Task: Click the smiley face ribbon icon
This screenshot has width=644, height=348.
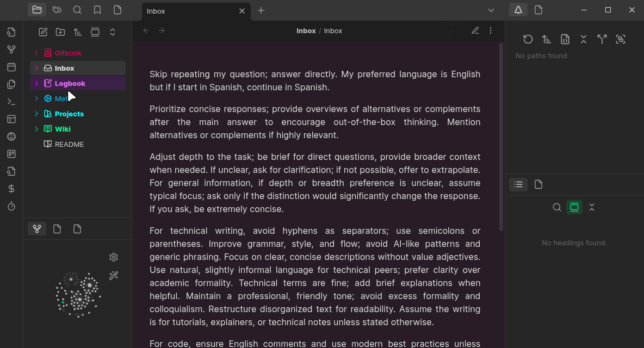Action: click(x=11, y=136)
